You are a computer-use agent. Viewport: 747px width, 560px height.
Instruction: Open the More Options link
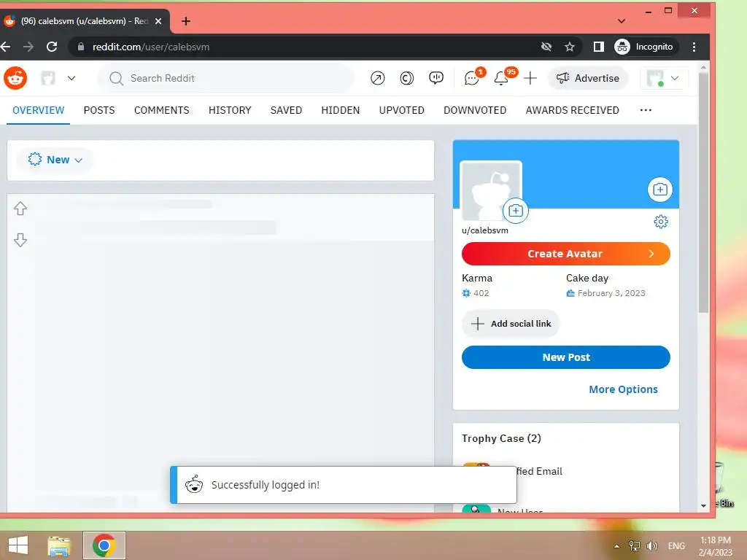(623, 389)
